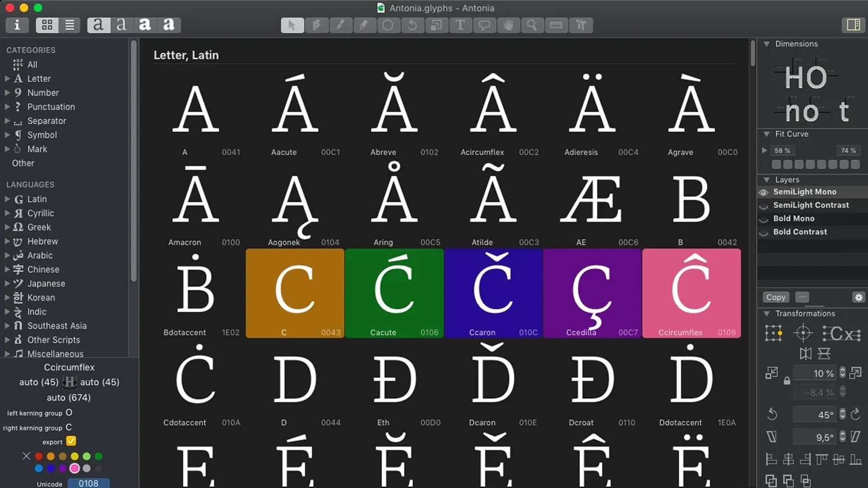Expand the Punctuation category

click(7, 107)
